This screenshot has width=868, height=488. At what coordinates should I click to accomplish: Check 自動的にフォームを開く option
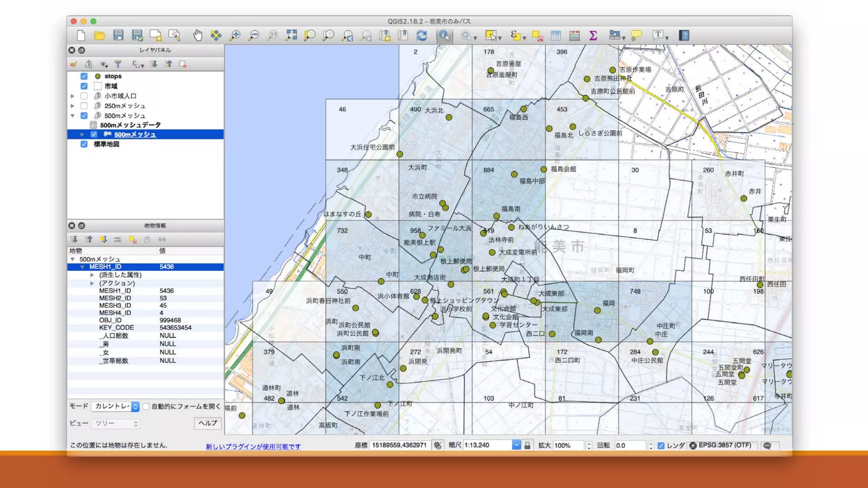point(146,406)
